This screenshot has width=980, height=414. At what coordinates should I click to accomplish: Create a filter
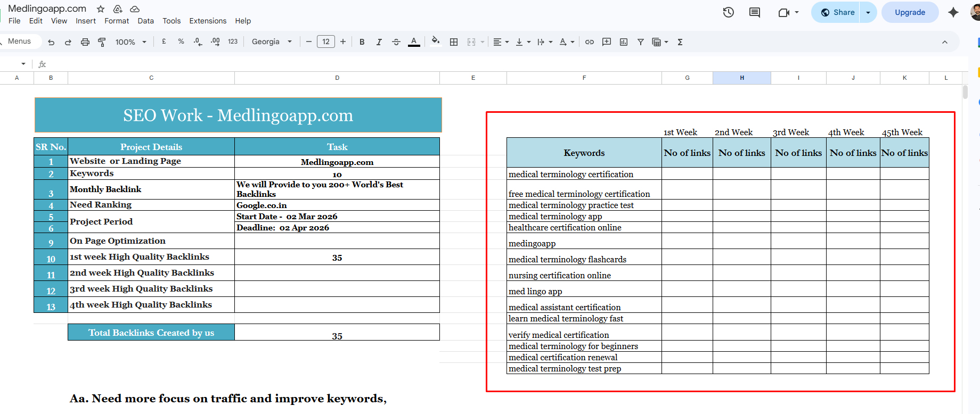[641, 42]
